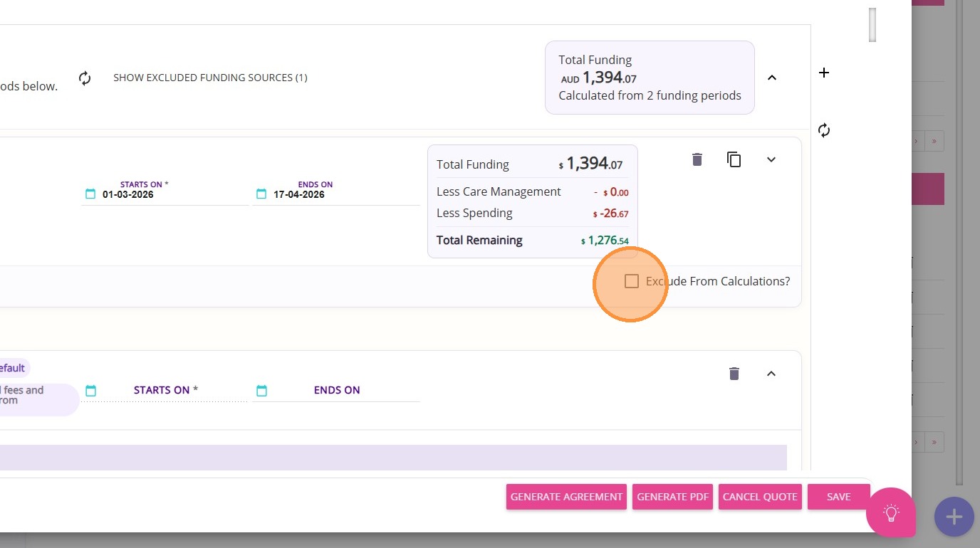980x548 pixels.
Task: Click the plus icon beside the funding summary
Action: [824, 73]
